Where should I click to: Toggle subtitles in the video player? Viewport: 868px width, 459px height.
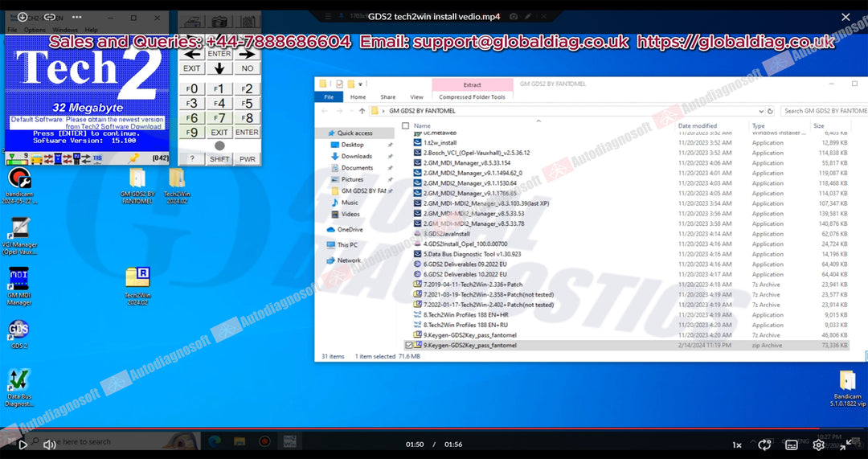tap(792, 445)
